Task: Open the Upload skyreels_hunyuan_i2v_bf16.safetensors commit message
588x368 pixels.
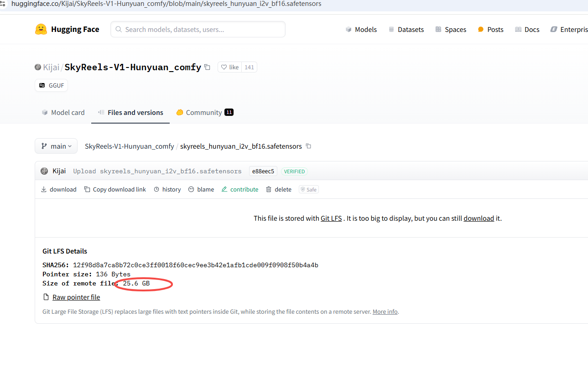Action: [157, 171]
